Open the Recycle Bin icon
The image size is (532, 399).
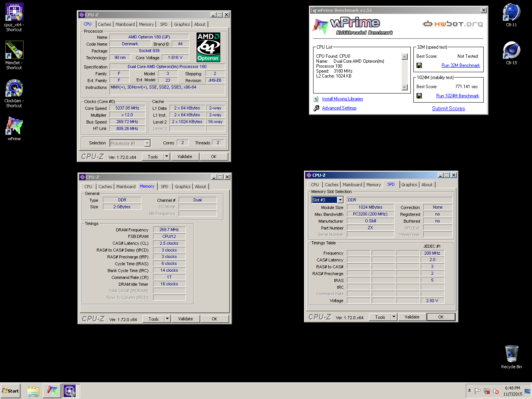coord(511,357)
